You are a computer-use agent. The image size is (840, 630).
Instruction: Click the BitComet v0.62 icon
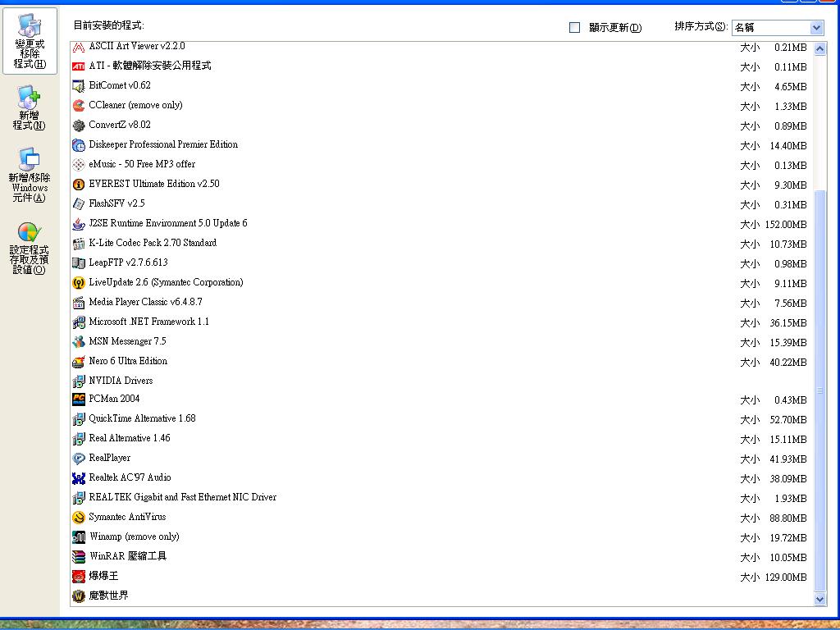(78, 85)
